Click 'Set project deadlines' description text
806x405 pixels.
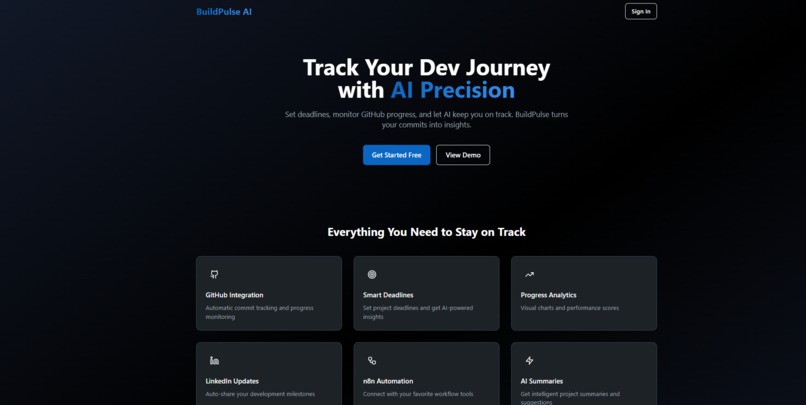pos(418,312)
